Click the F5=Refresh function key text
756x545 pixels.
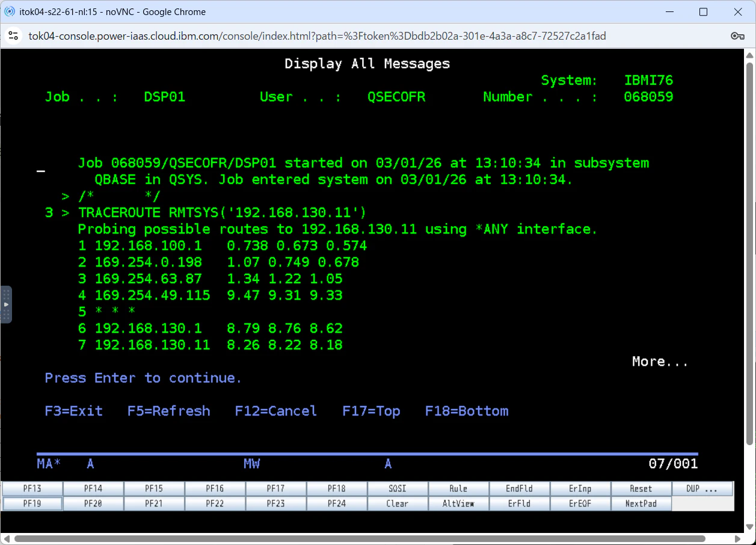coord(169,411)
